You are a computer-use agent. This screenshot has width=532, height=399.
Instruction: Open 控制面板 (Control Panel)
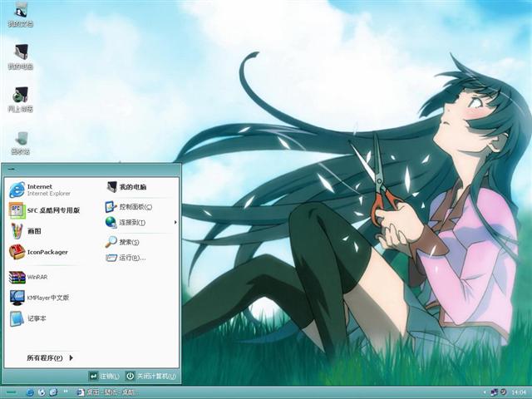click(133, 207)
